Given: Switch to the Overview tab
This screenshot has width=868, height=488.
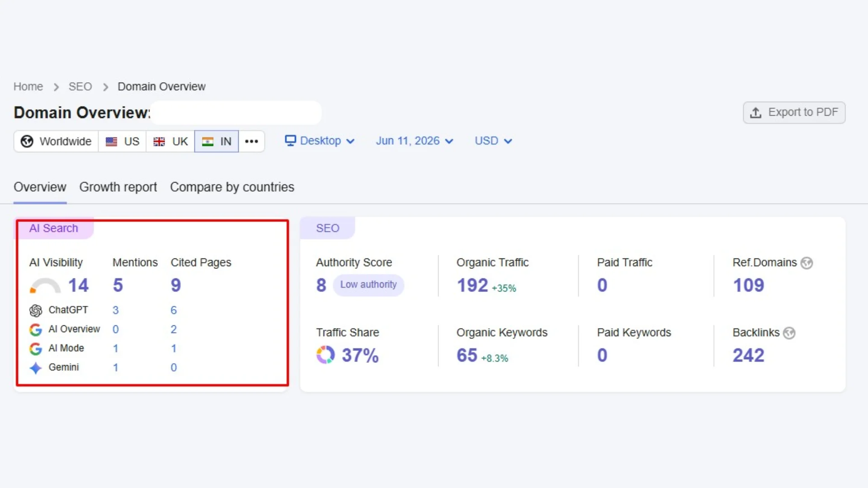Looking at the screenshot, I should pos(40,187).
